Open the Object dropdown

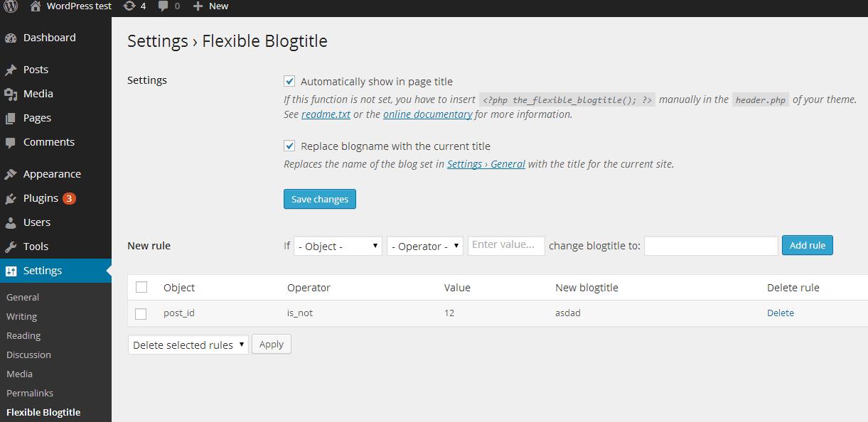pyautogui.click(x=338, y=246)
